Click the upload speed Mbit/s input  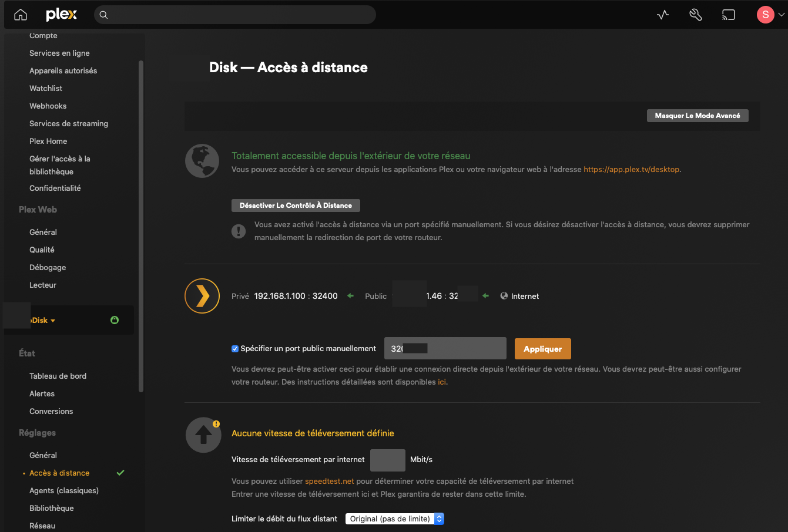tap(388, 460)
